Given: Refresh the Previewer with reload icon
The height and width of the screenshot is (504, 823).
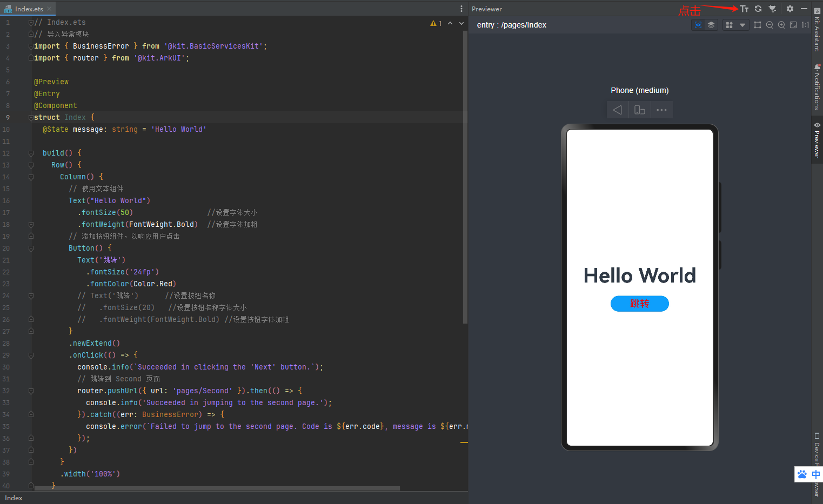Looking at the screenshot, I should tap(758, 9).
